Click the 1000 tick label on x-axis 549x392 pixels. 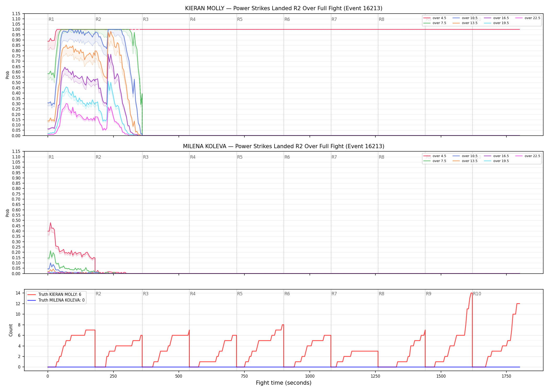310,376
